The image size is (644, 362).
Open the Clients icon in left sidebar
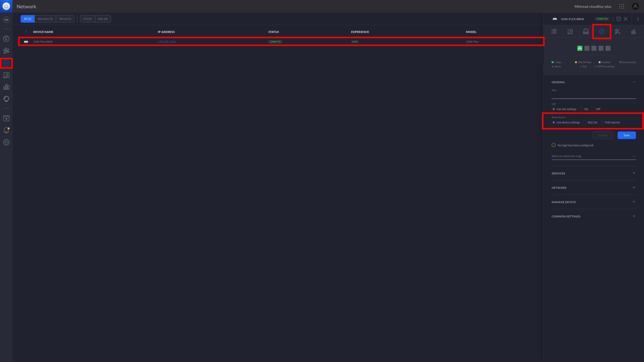[6, 75]
